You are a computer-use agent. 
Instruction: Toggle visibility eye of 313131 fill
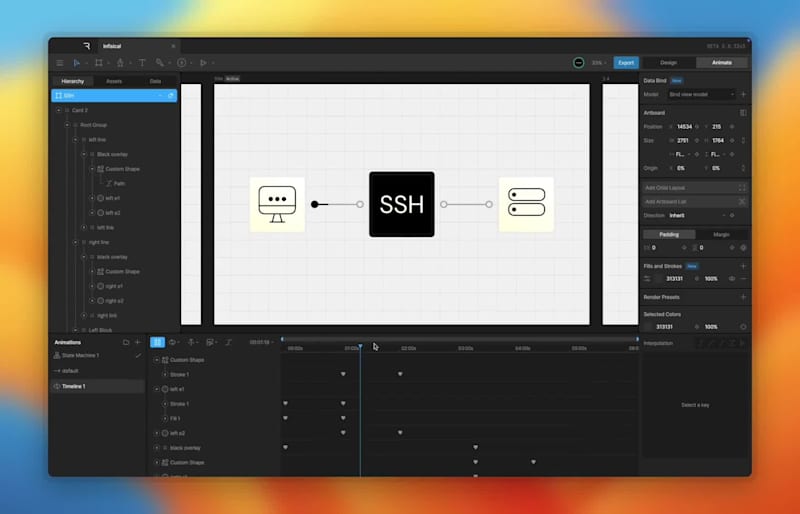[x=732, y=279]
